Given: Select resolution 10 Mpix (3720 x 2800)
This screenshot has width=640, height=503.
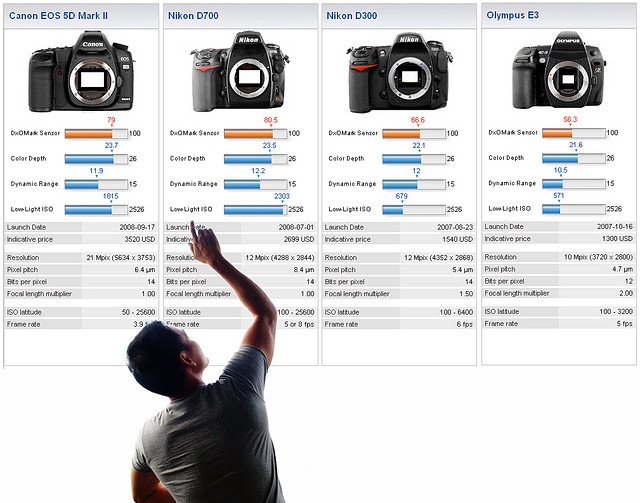Looking at the screenshot, I should tap(598, 257).
